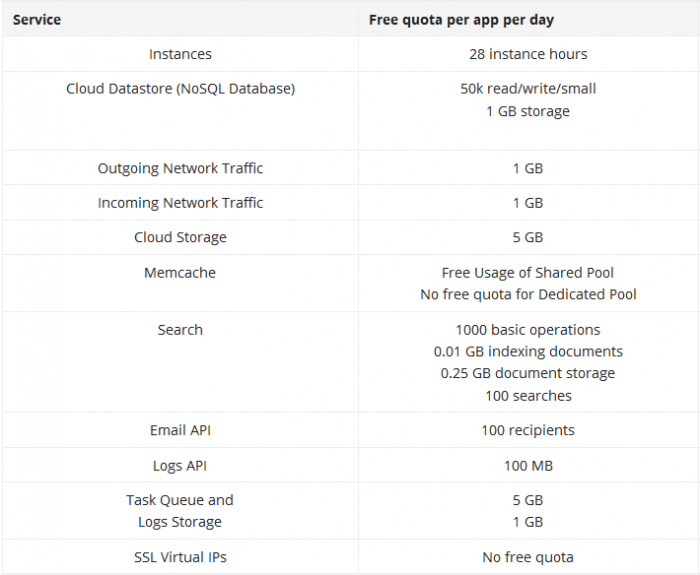Screen dimensions: 700x575
Task: Select "No free quota for Dedicated Pool" line
Action: click(x=528, y=294)
